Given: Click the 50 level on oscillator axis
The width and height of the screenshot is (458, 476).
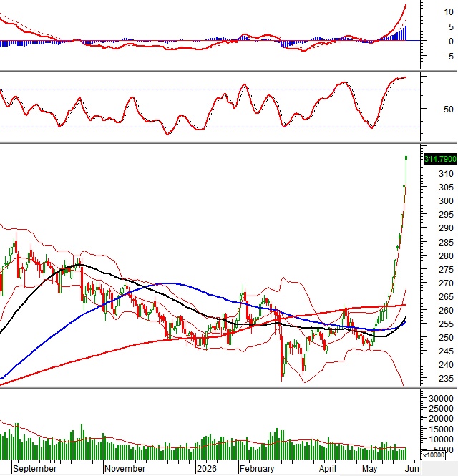Looking at the screenshot, I should tap(448, 109).
